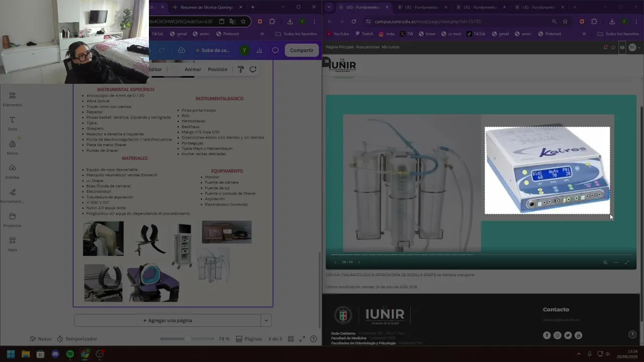Open IUNIR Facebook footer icon
The height and width of the screenshot is (362, 644).
pyautogui.click(x=547, y=335)
